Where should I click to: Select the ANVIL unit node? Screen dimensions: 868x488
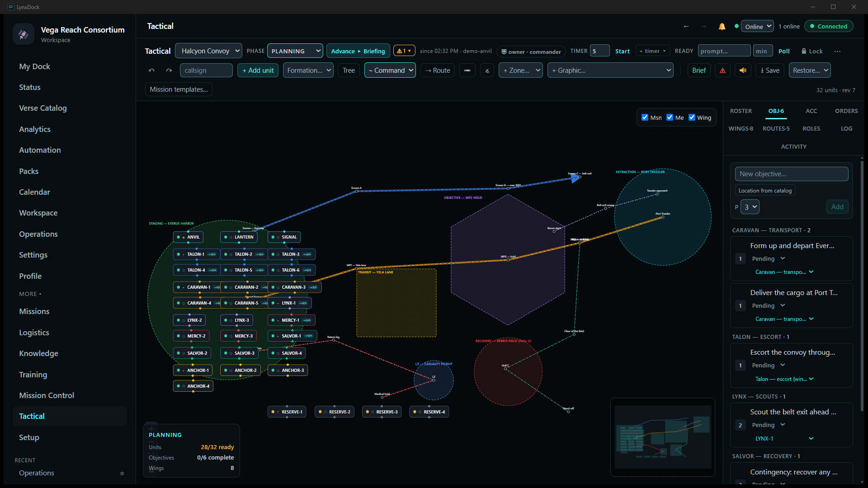click(x=189, y=237)
